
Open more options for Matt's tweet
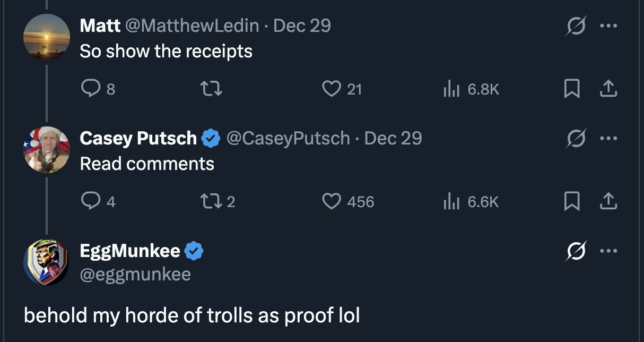(609, 26)
